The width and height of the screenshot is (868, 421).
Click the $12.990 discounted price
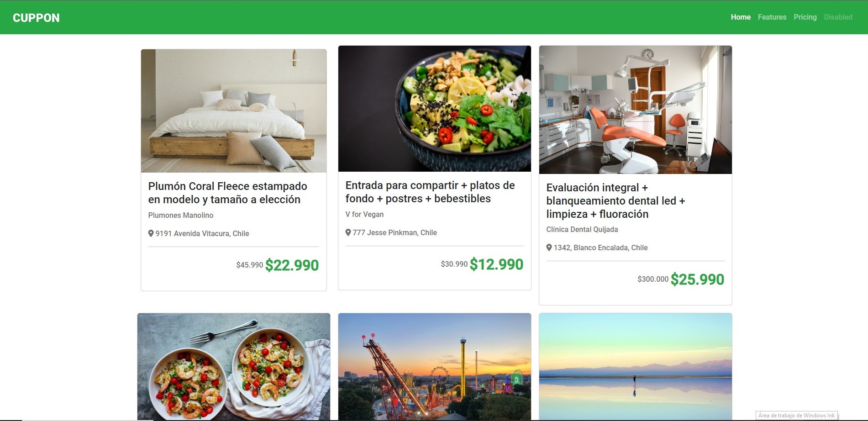pyautogui.click(x=496, y=264)
